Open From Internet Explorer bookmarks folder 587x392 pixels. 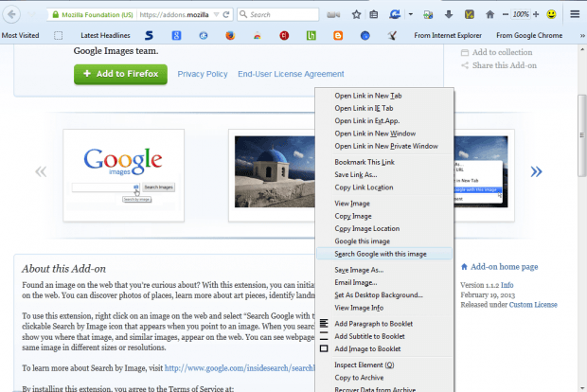click(x=448, y=36)
